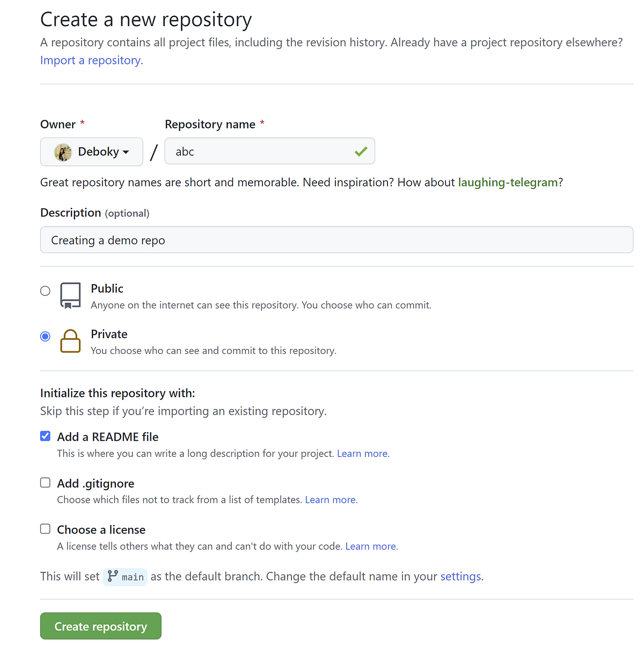Click the green checkmark in repository name field

361,151
